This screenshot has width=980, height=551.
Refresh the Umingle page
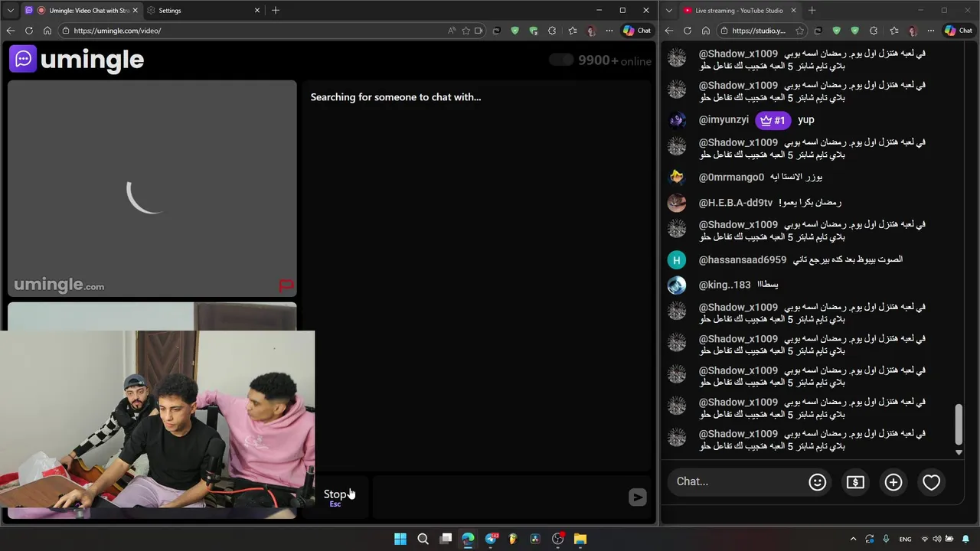[x=29, y=31]
